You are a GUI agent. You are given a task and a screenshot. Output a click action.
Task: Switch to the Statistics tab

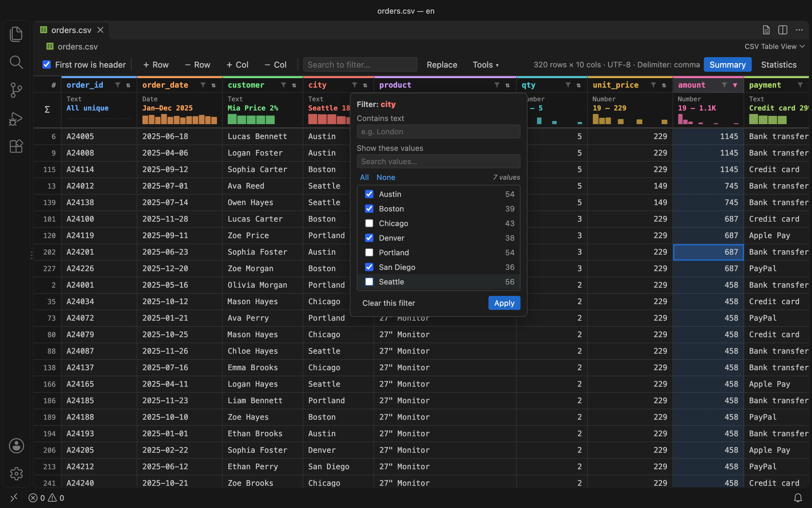tap(778, 64)
